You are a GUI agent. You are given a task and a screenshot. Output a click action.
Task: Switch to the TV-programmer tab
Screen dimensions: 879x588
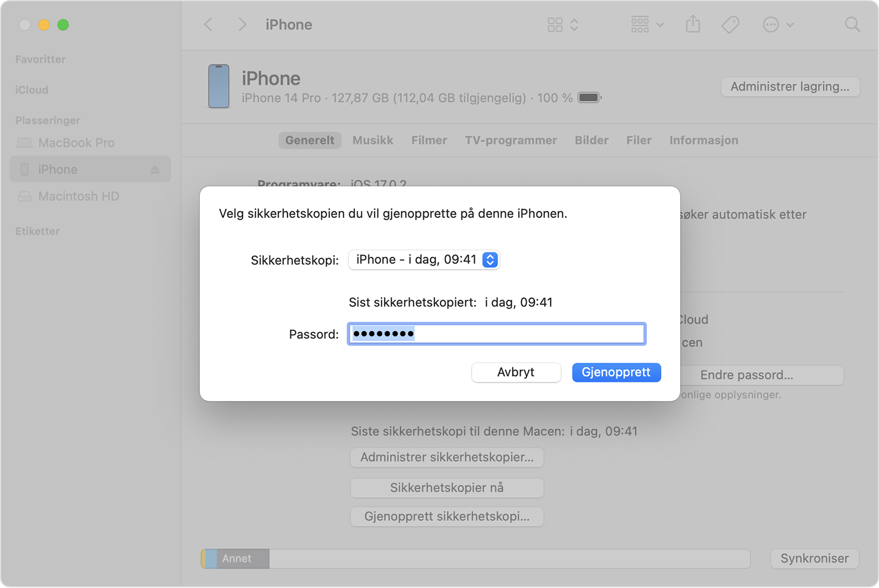point(511,140)
